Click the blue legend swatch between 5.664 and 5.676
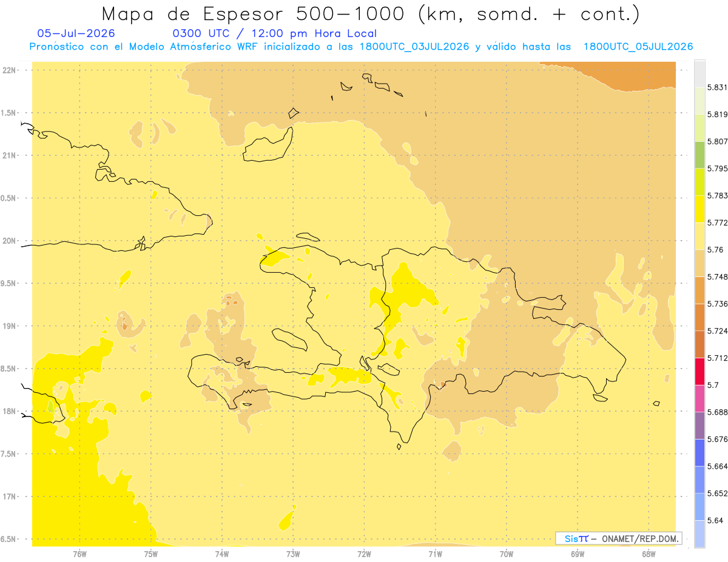The height and width of the screenshot is (562, 728). point(699,452)
